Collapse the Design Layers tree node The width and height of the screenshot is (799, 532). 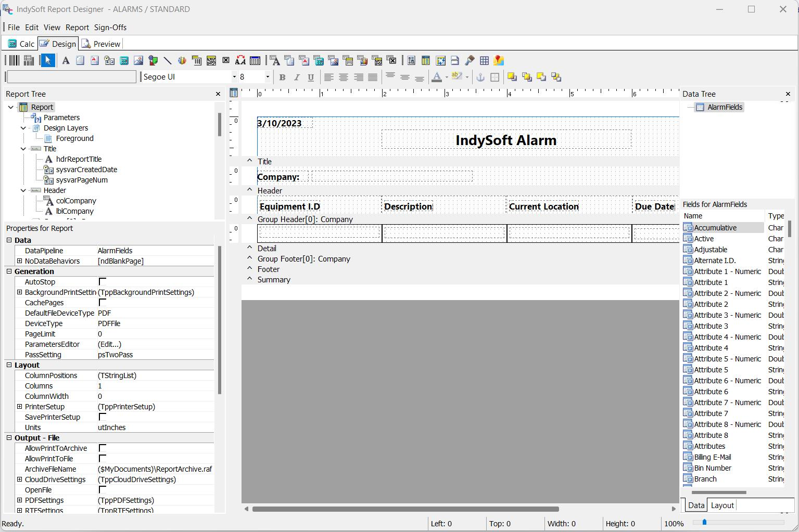pos(23,128)
